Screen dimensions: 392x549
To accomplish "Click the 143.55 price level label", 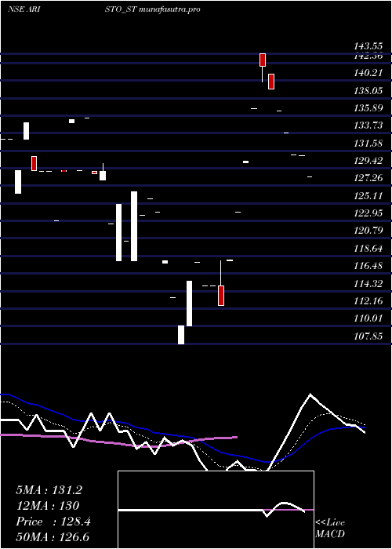I will 368,46.
